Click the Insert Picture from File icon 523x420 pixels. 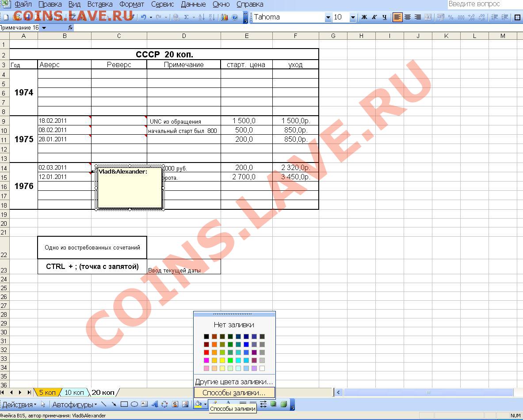click(185, 405)
